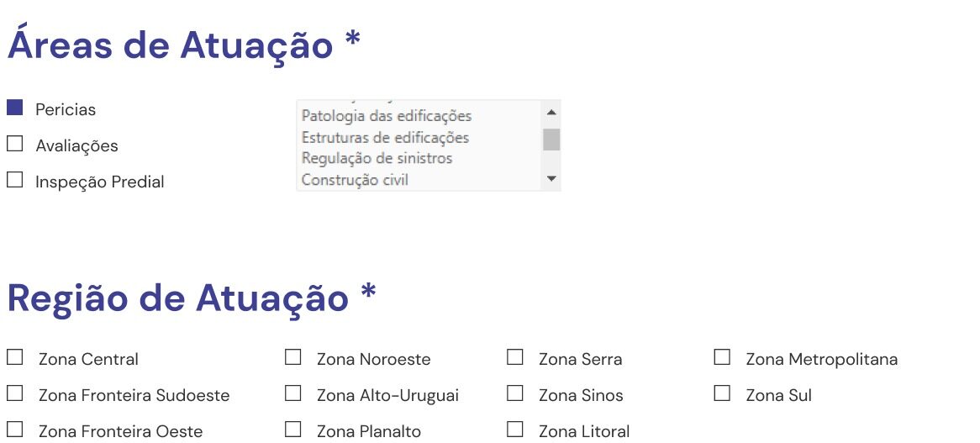Image resolution: width=980 pixels, height=443 pixels.
Task: Click the listbox scrollbar thumb
Action: click(551, 140)
